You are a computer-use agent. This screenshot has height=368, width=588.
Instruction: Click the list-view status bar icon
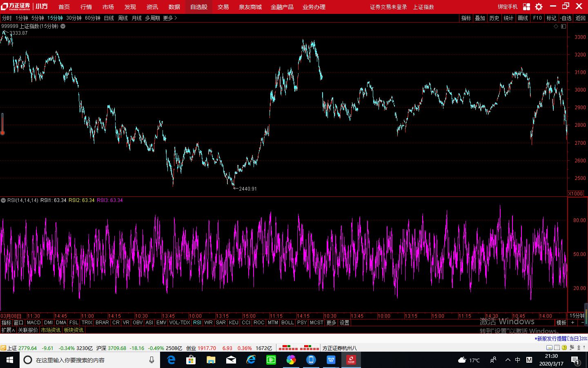click(557, 348)
